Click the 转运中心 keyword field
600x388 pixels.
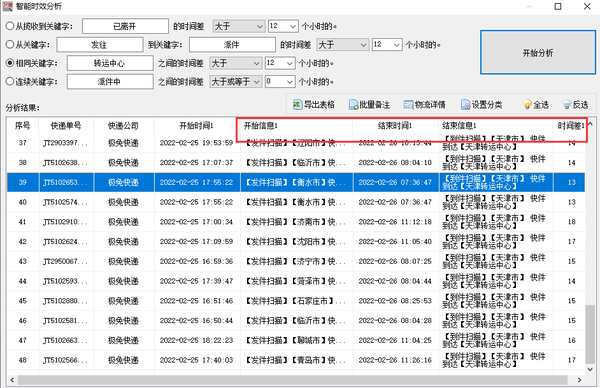pos(110,63)
